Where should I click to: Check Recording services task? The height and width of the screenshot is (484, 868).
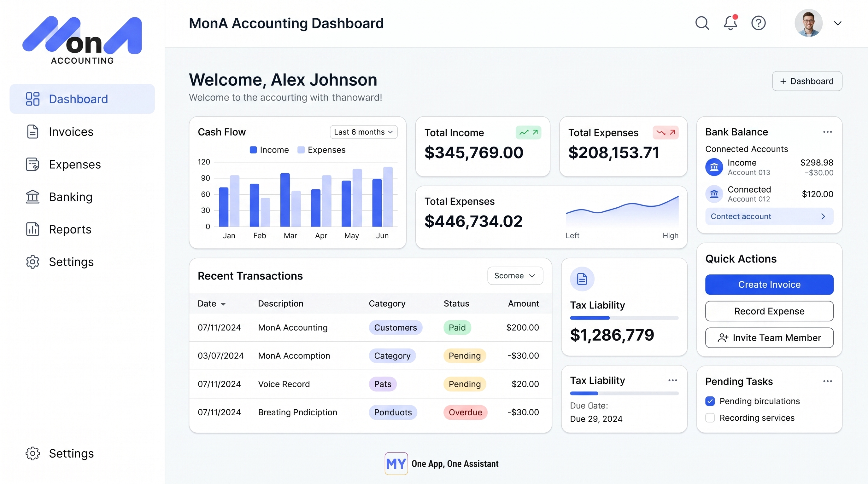710,418
